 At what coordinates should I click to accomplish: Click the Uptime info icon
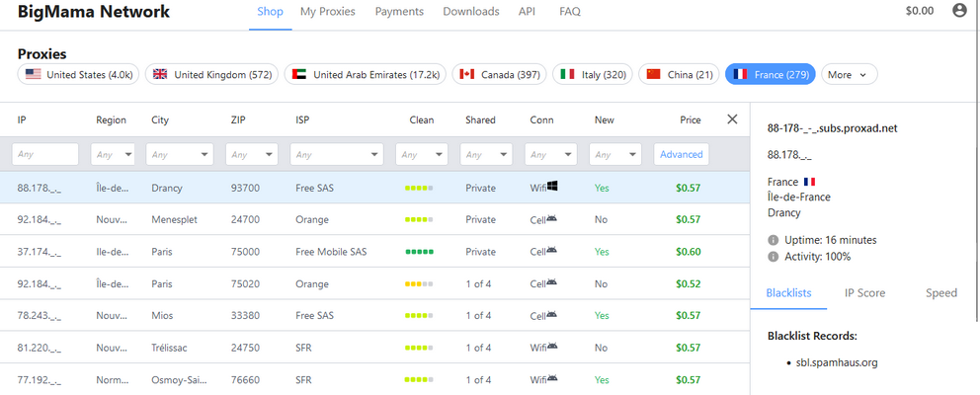click(774, 240)
